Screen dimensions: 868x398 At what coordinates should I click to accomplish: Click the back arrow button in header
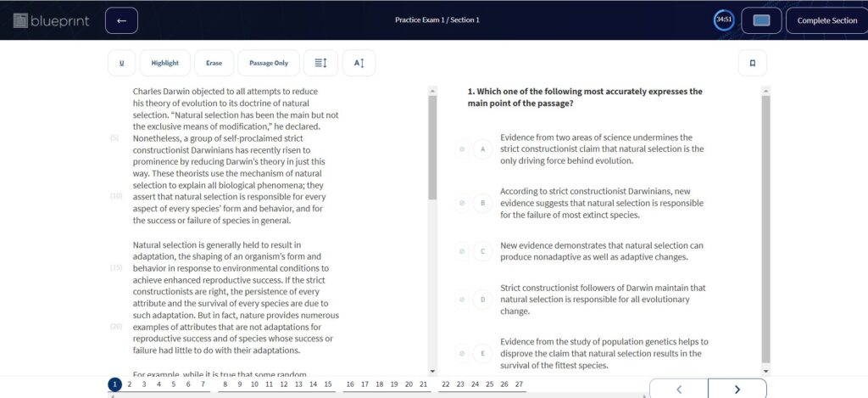pos(121,20)
